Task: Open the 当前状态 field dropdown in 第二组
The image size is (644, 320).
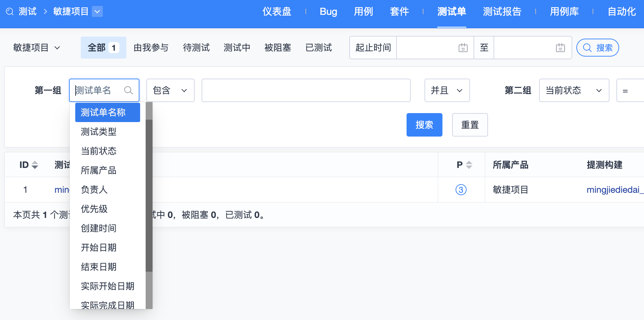Action: [574, 90]
